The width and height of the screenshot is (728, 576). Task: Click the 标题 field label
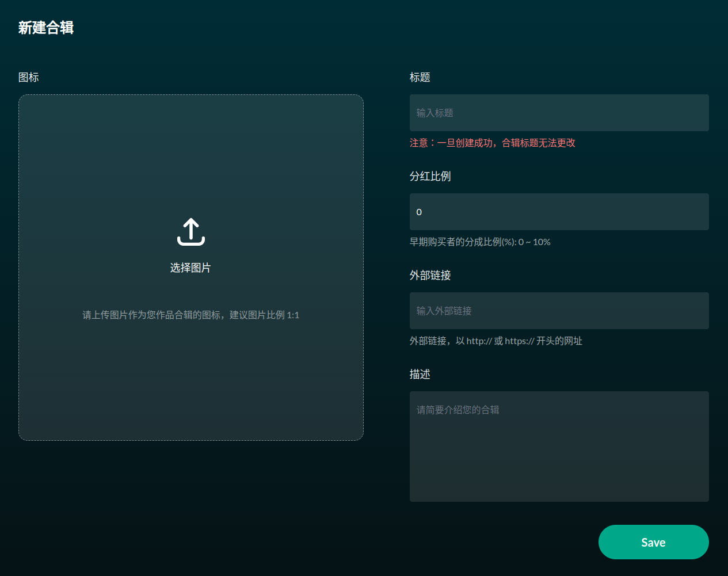pyautogui.click(x=420, y=77)
